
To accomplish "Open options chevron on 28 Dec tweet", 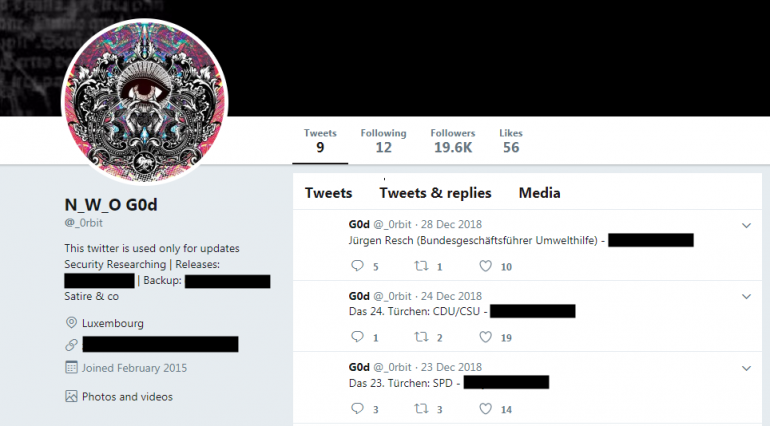I will [x=746, y=226].
